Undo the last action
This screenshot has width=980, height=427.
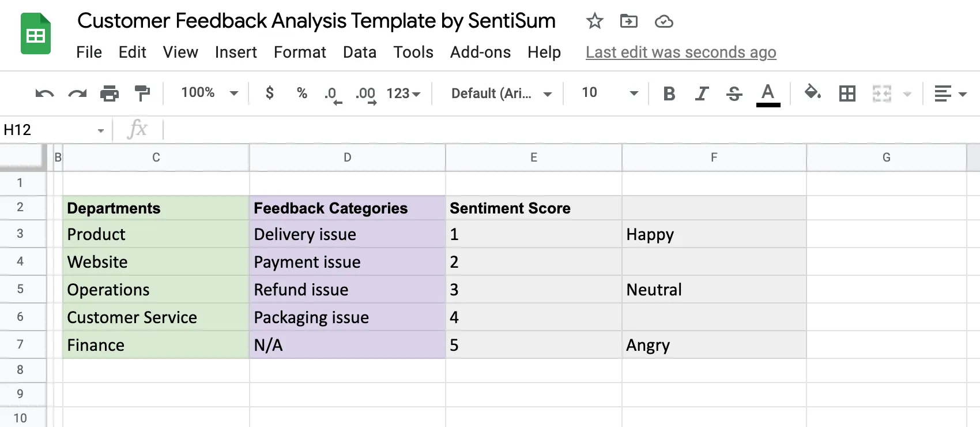[x=44, y=93]
